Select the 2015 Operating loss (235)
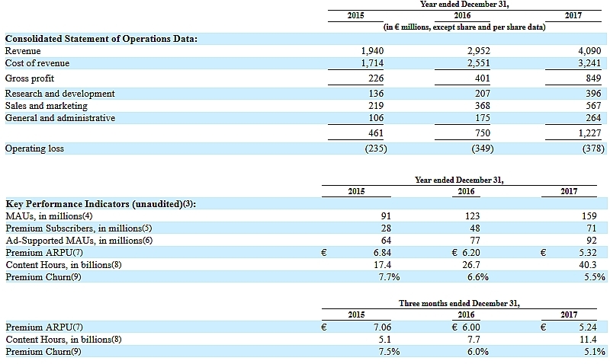The width and height of the screenshot is (610, 364). pyautogui.click(x=376, y=148)
